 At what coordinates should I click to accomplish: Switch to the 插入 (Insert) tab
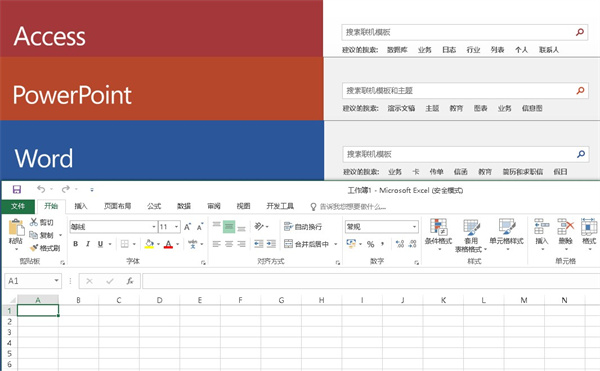click(x=81, y=206)
